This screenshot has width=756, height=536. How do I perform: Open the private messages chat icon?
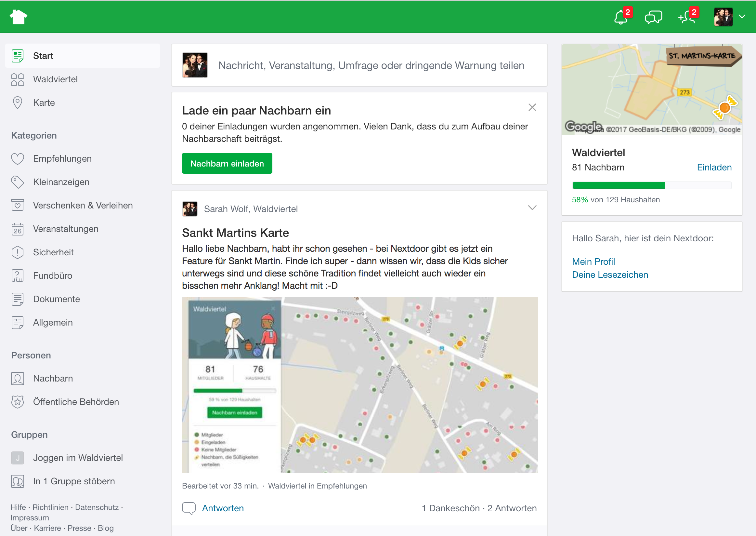[653, 17]
